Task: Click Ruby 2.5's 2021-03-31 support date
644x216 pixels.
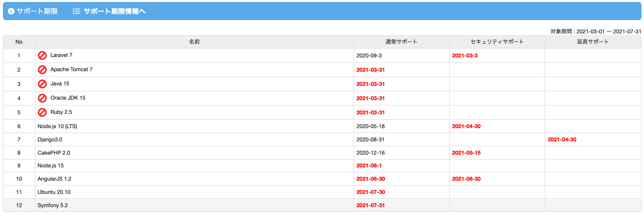Action: pos(370,112)
